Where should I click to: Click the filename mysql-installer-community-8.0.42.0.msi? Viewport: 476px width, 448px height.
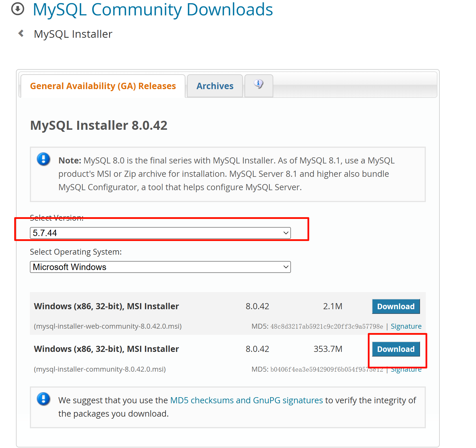pos(100,369)
